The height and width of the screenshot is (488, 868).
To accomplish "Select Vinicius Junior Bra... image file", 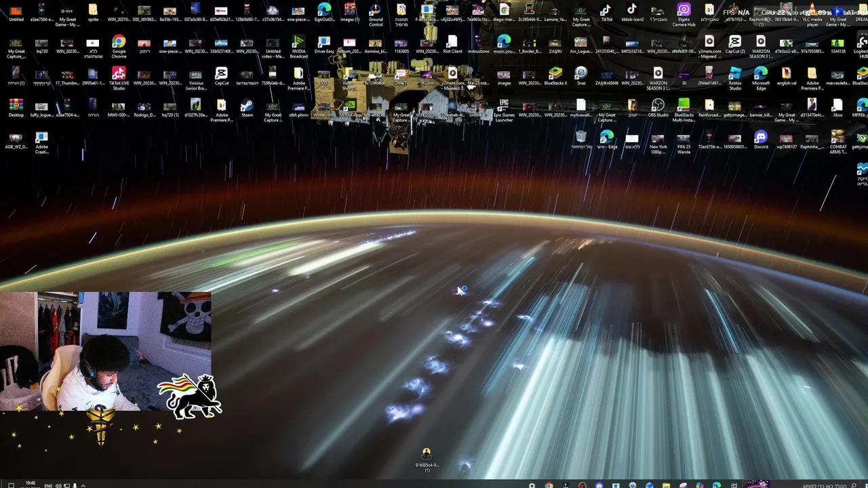I will click(195, 79).
